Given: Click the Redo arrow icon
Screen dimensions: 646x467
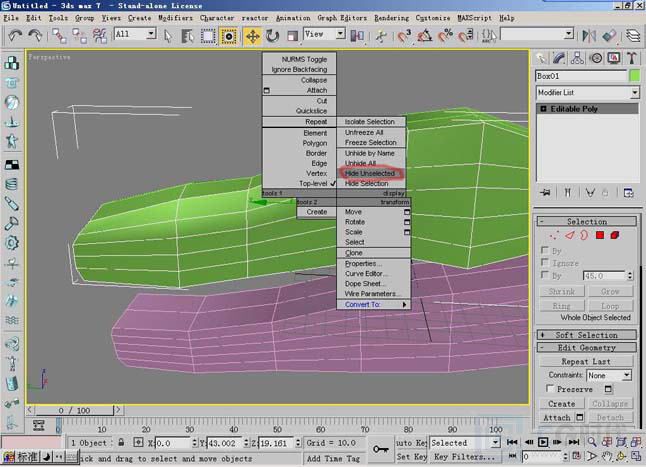Looking at the screenshot, I should tap(35, 36).
